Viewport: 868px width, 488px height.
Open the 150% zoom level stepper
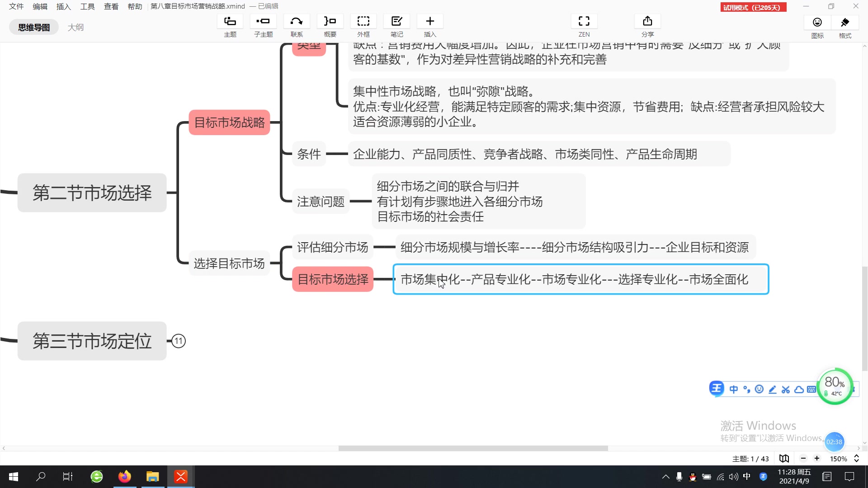pos(856,459)
